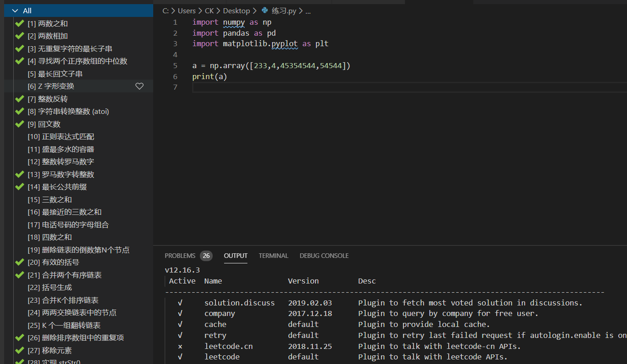
Task: Switch to the TERMINAL tab
Action: (x=273, y=256)
